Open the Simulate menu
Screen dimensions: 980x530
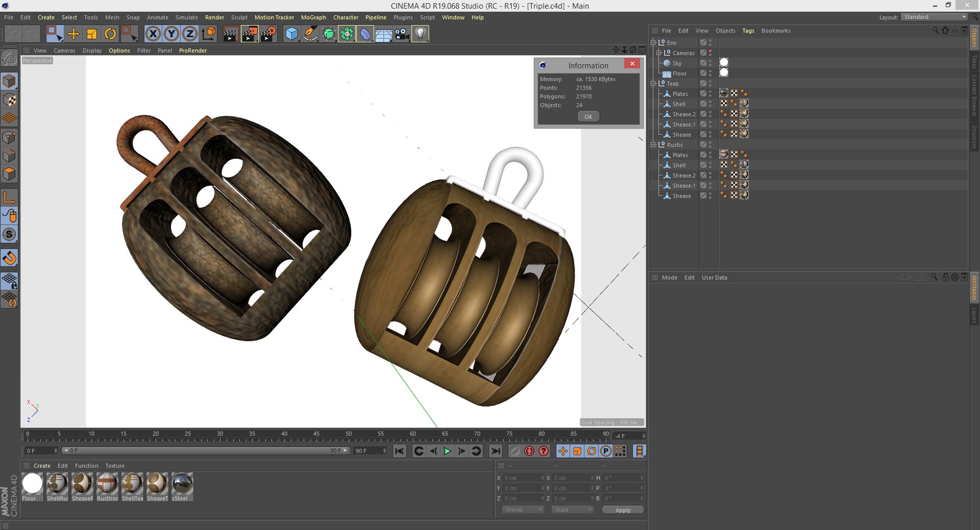click(x=187, y=17)
